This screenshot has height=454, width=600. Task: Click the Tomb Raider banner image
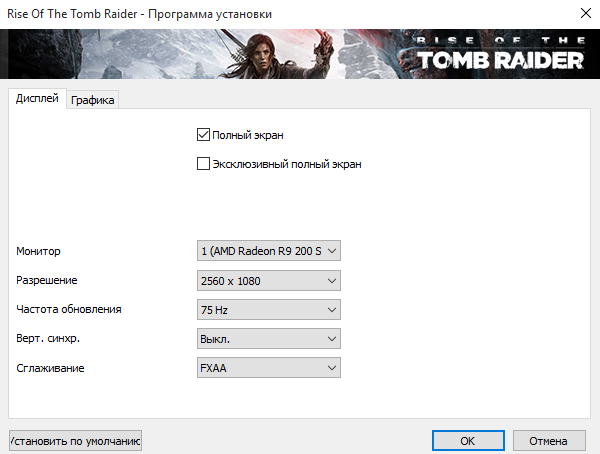tap(300, 54)
